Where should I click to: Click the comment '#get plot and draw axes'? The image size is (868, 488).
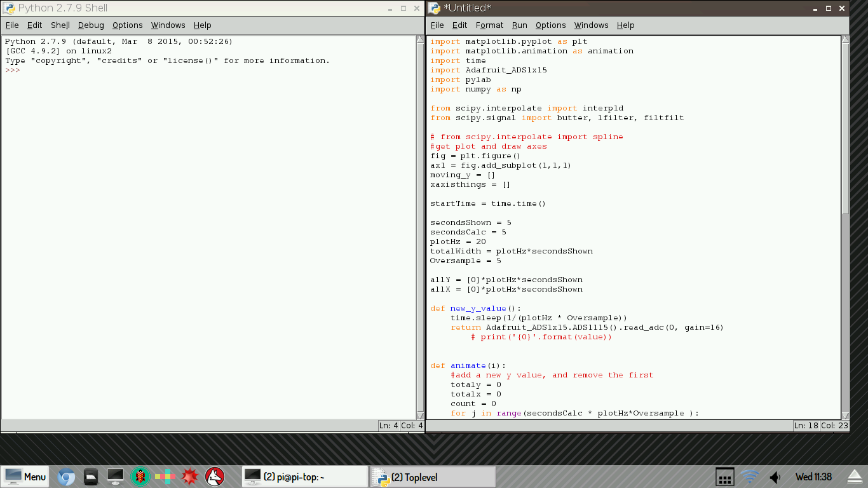click(489, 146)
